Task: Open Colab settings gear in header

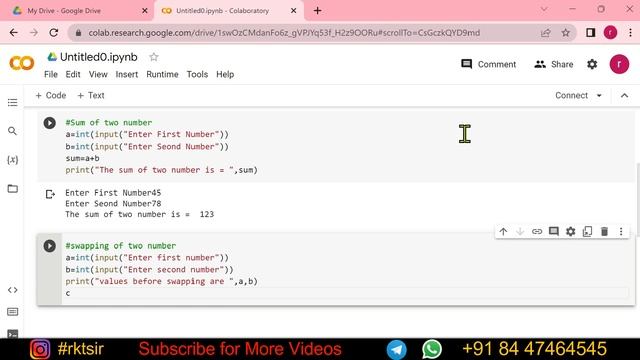Action: 592,64
